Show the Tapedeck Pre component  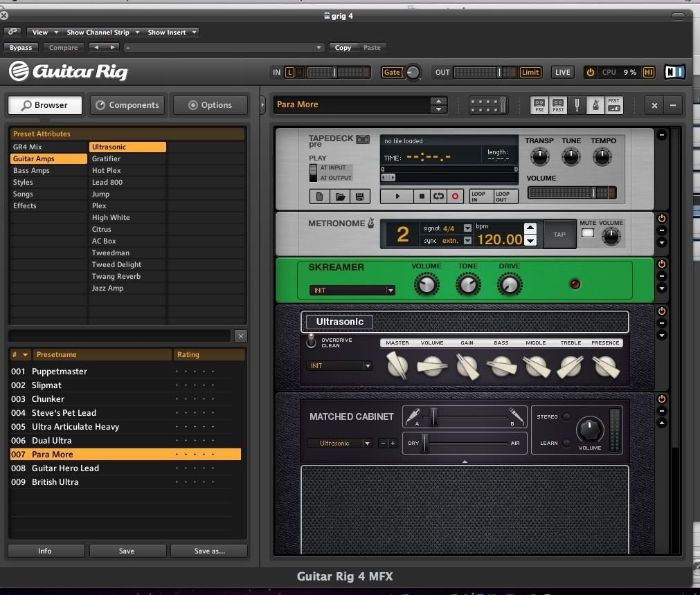539,105
